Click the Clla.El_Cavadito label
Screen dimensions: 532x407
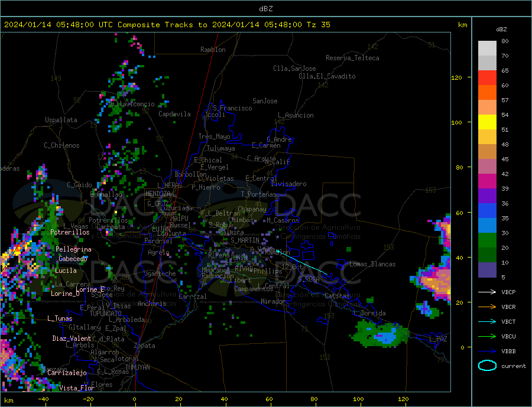[x=327, y=76]
